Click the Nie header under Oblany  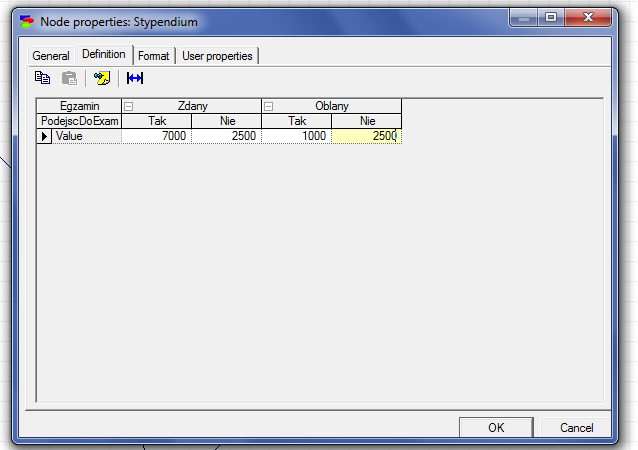[x=367, y=121]
